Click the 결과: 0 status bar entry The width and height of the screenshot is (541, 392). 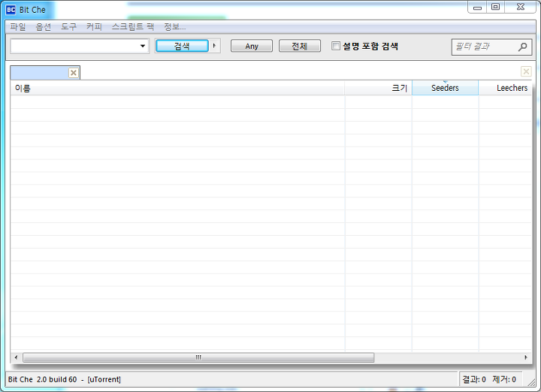[x=473, y=379]
